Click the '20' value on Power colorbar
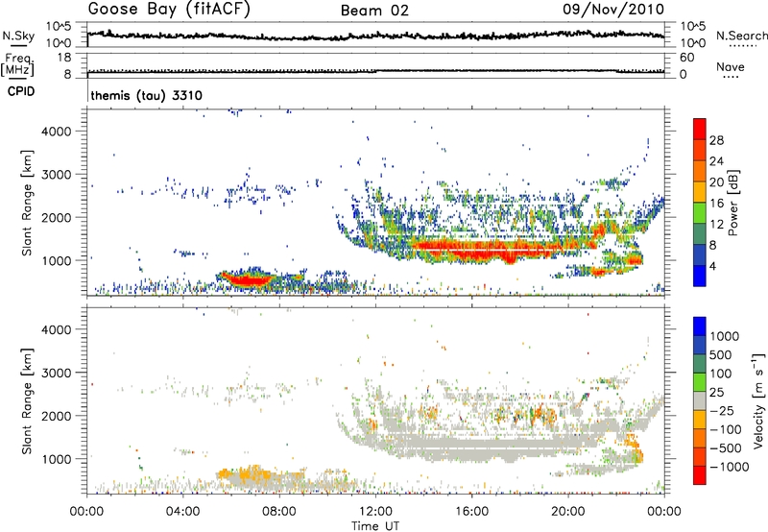The image size is (768, 532). [x=716, y=182]
